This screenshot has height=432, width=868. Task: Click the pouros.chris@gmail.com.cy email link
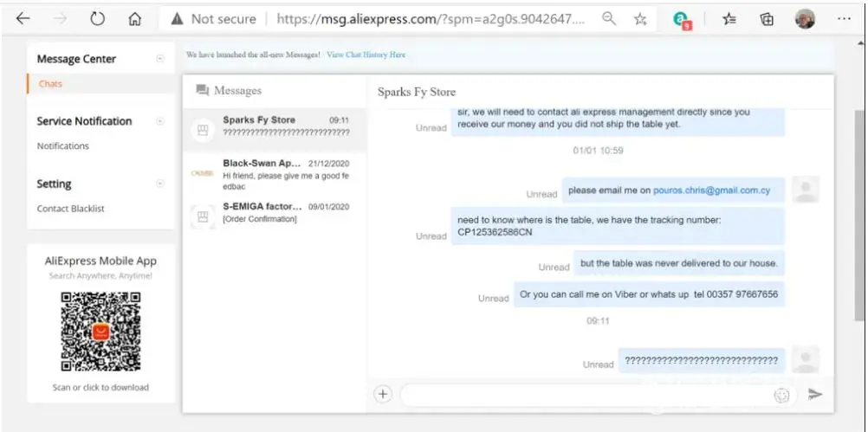coord(711,190)
